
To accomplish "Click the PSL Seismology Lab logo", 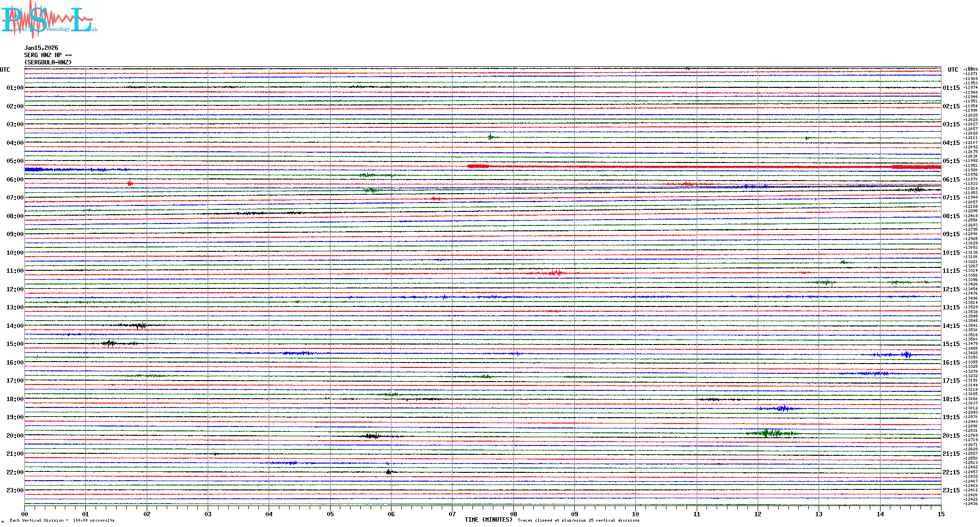I will [x=49, y=20].
